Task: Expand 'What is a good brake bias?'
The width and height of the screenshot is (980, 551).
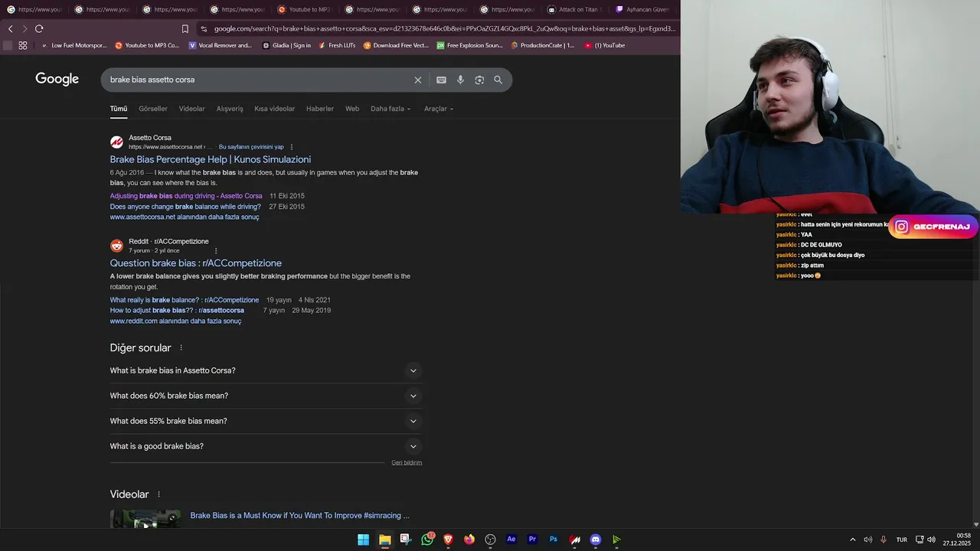Action: point(266,446)
